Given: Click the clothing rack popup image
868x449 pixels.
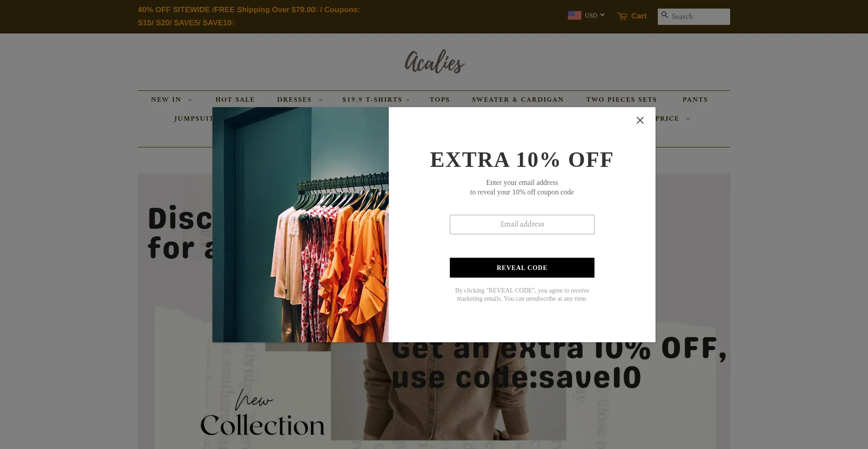Looking at the screenshot, I should [301, 225].
